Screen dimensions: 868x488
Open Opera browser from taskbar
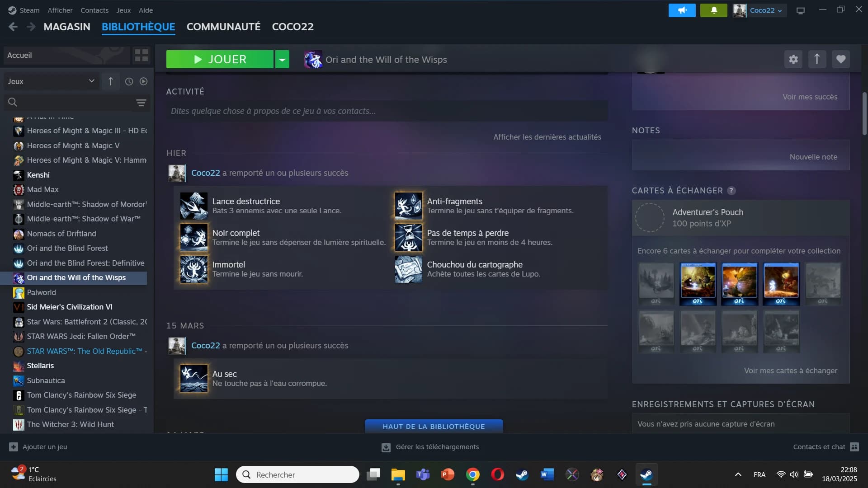(498, 474)
